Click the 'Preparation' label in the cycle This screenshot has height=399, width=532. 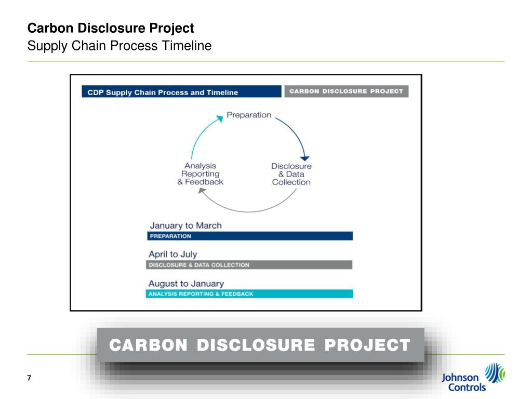249,115
